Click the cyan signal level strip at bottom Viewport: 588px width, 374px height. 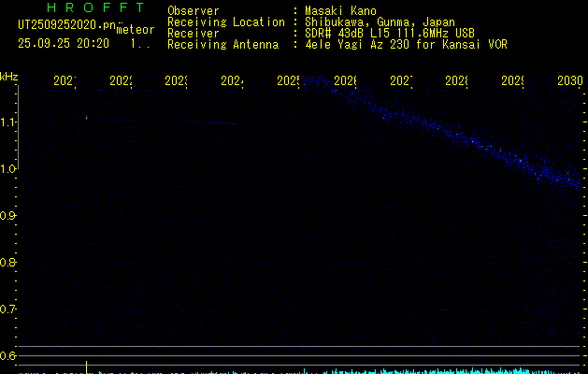click(x=449, y=370)
